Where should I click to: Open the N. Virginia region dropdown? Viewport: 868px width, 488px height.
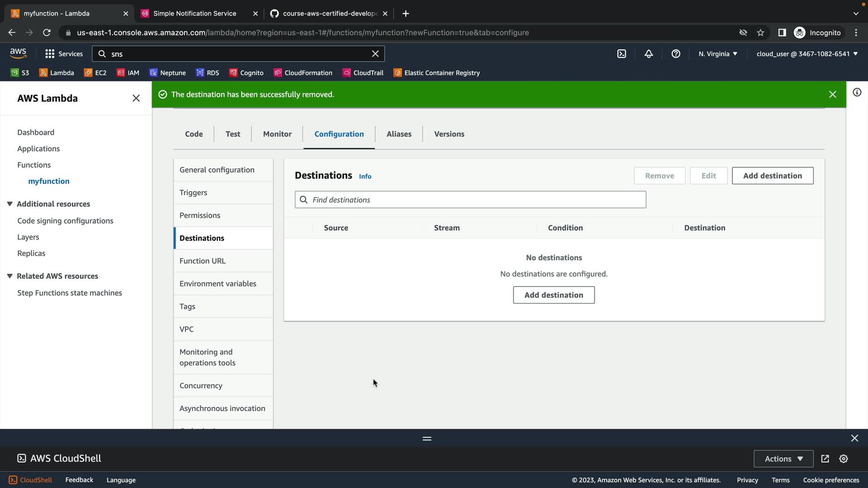tap(717, 54)
